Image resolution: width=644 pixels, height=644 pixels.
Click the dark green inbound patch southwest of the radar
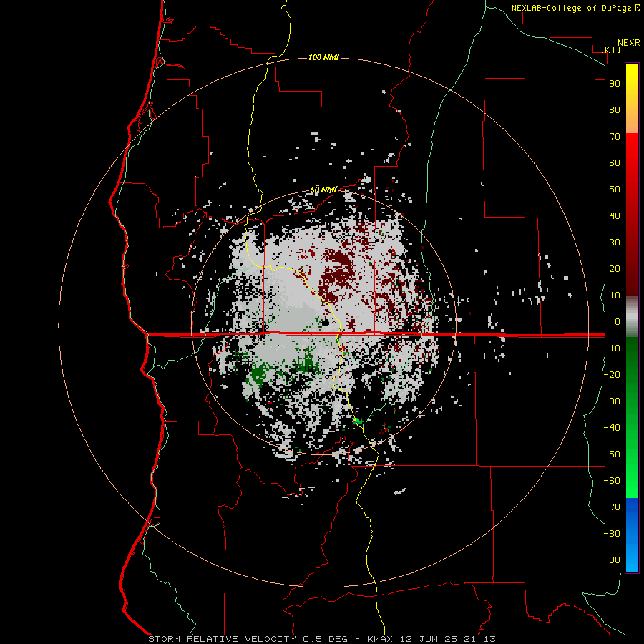tap(259, 374)
